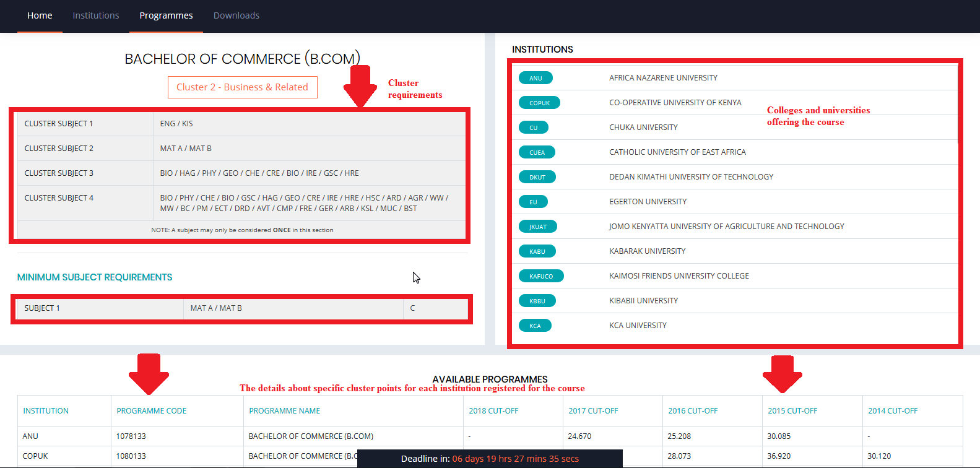Viewport: 980px width, 468px height.
Task: Click Kaimosi Friends University College name
Action: 679,276
